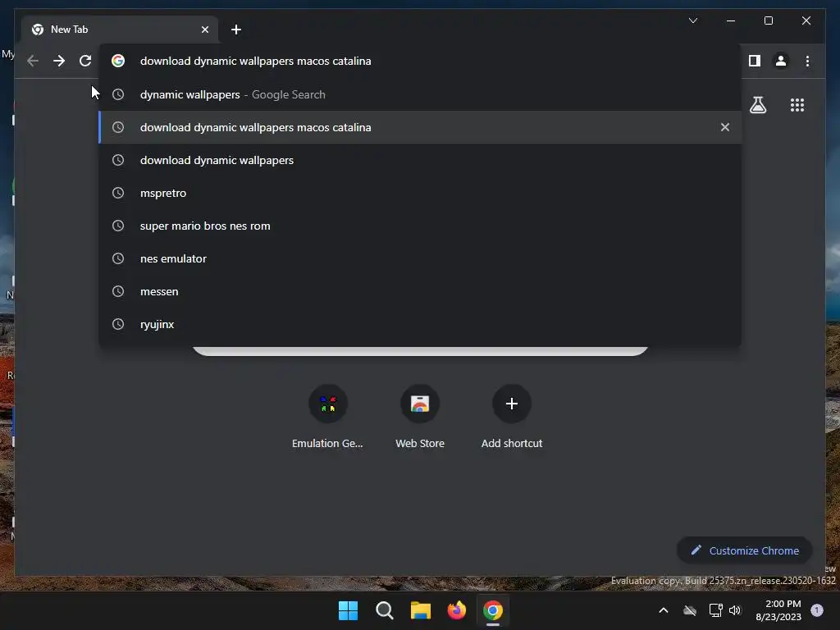Open the Web Store shortcut
Screen dimensions: 840x630
[x=420, y=417]
